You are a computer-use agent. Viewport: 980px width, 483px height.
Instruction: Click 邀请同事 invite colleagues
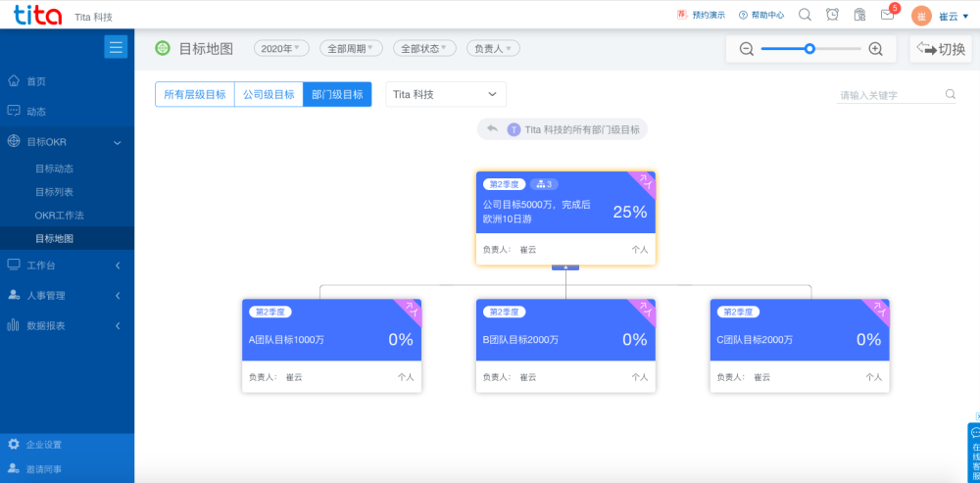coord(67,468)
